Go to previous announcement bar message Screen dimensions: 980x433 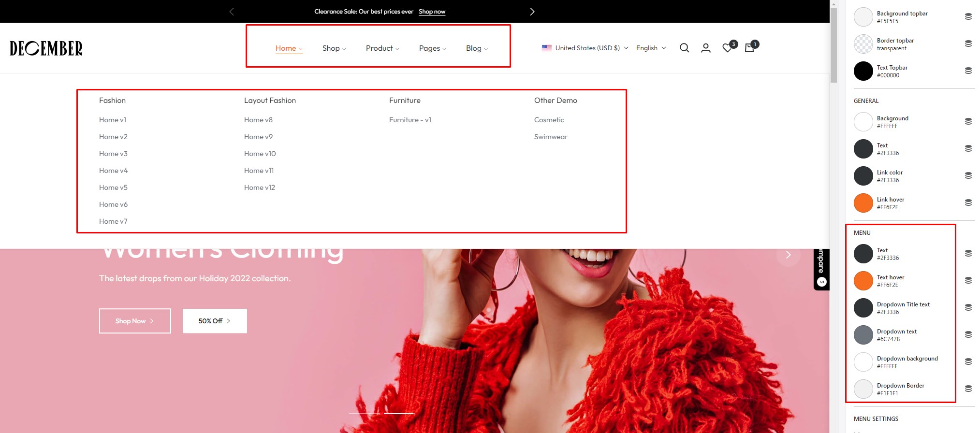pos(232,12)
